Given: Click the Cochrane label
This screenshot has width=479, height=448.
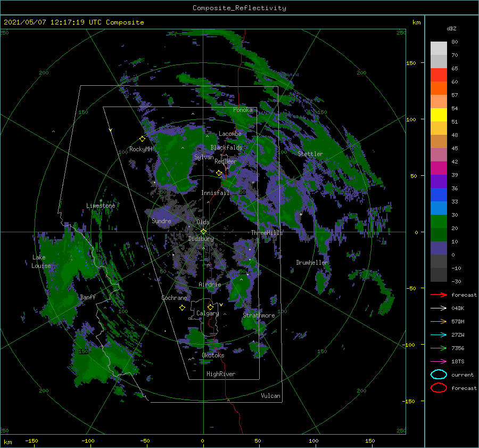Looking at the screenshot, I should (174, 298).
